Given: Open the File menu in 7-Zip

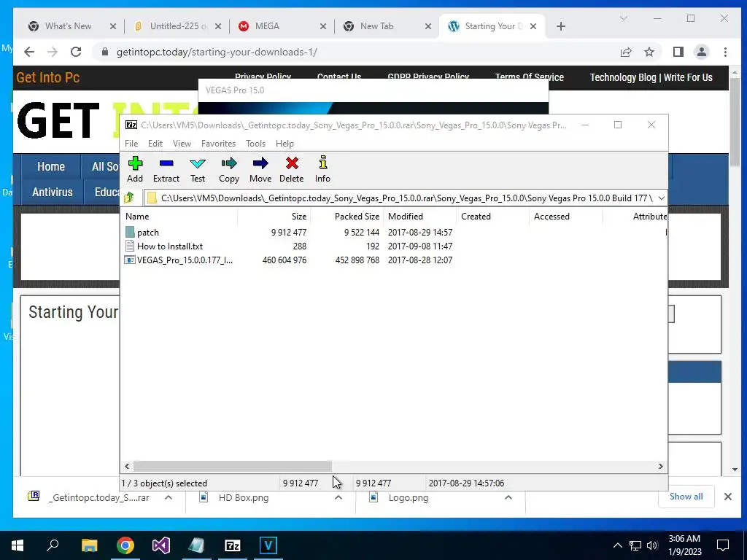Looking at the screenshot, I should pyautogui.click(x=131, y=144).
